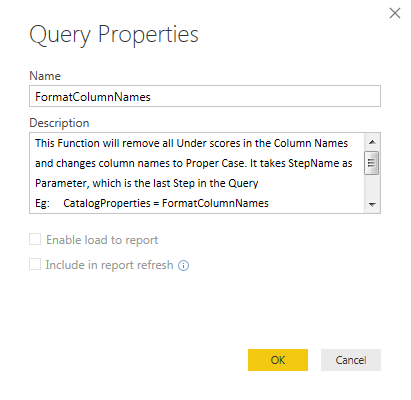This screenshot has width=411, height=400.
Task: Confirm changes with the OK button
Action: (278, 360)
